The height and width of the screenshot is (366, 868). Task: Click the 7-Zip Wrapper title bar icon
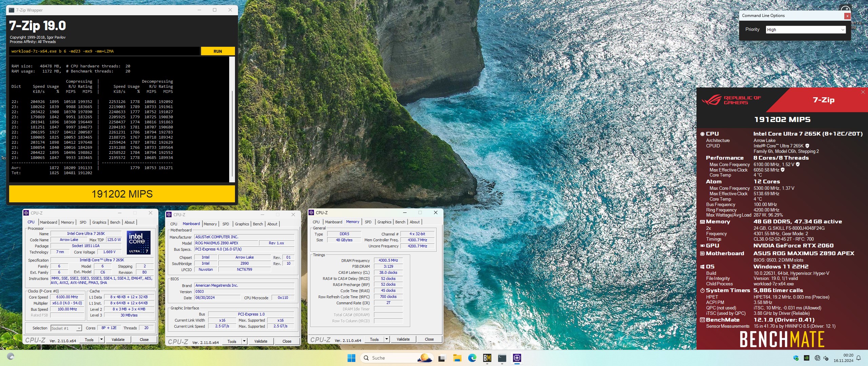coord(12,10)
